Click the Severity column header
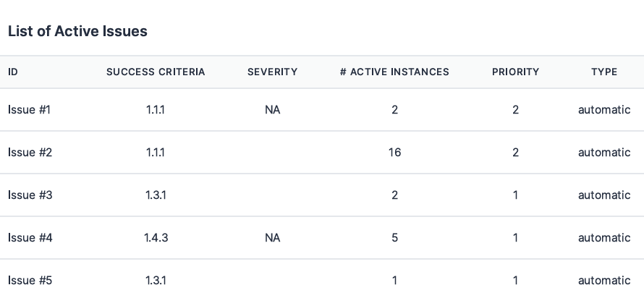 [272, 72]
